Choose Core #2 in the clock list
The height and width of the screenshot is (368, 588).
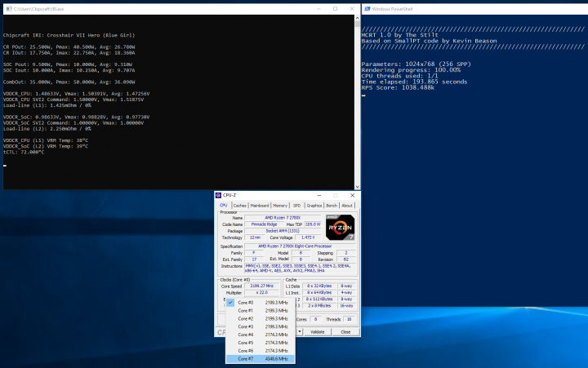261,318
